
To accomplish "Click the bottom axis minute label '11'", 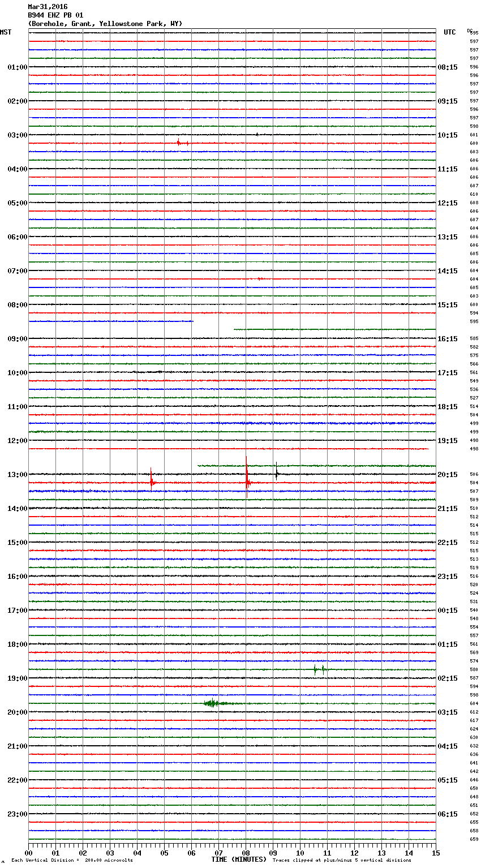I will click(x=327, y=853).
